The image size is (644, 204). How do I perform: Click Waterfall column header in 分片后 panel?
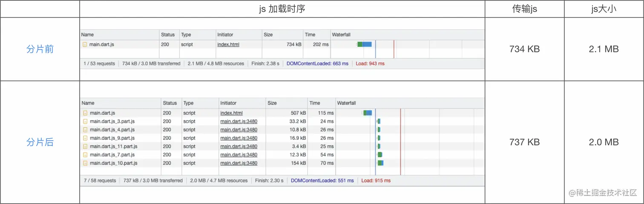(410, 103)
